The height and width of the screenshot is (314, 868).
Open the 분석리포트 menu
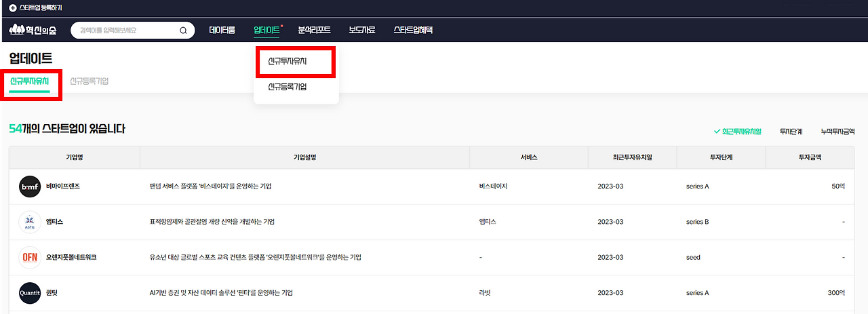[314, 30]
